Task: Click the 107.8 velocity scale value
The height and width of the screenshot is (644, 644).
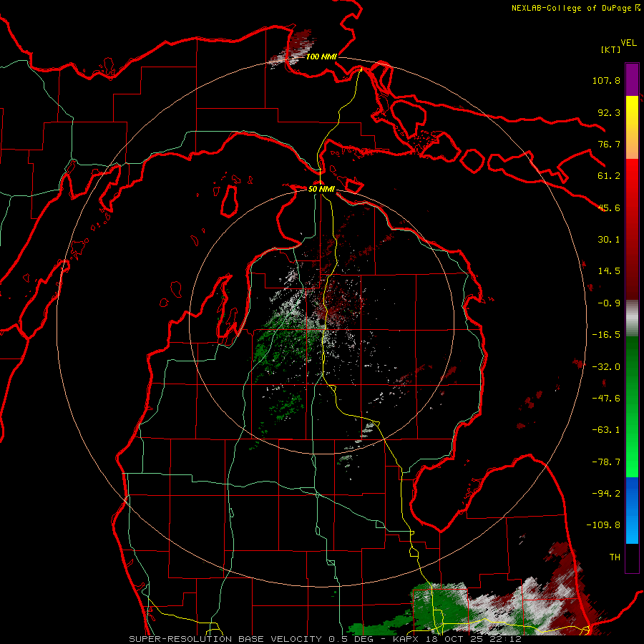Action: point(606,80)
